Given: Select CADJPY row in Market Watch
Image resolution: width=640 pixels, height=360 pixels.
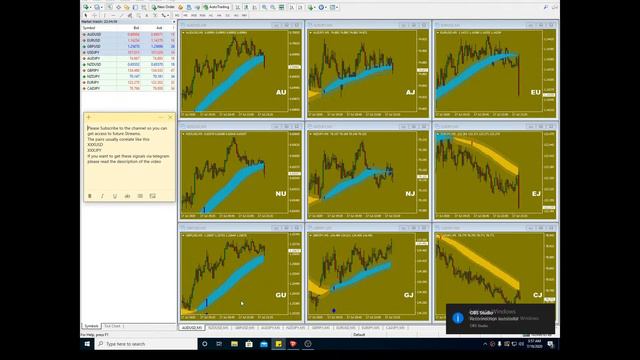Looking at the screenshot, I should pyautogui.click(x=128, y=88).
